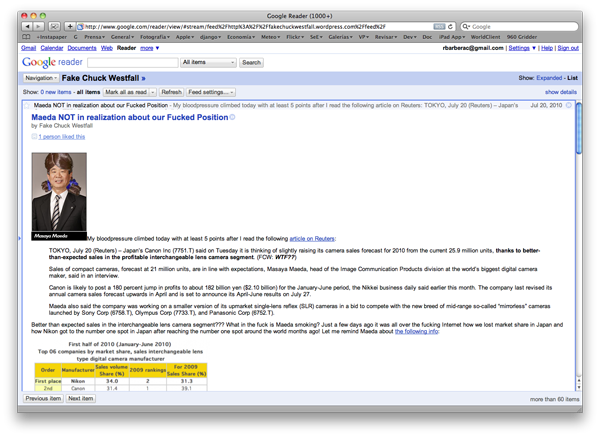
Task: Switch to Expanded view
Action: point(549,78)
